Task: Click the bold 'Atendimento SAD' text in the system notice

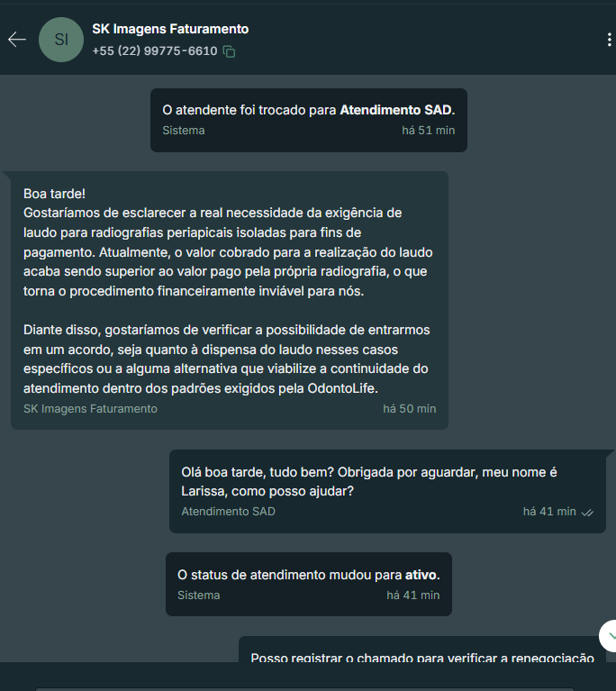Action: point(395,110)
